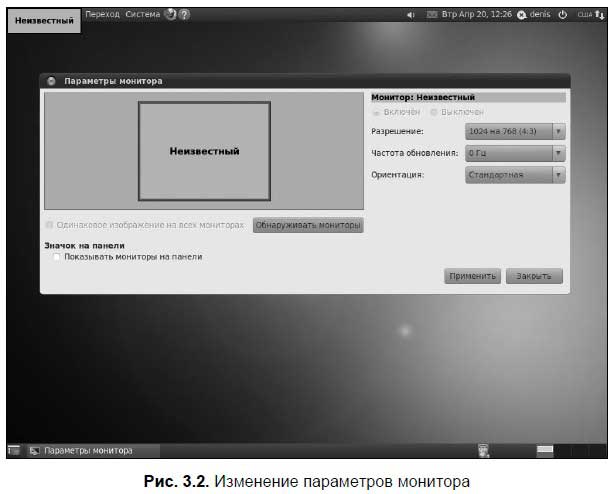Open the trash icon in the bottom panel
616x494 pixels.
tap(483, 450)
